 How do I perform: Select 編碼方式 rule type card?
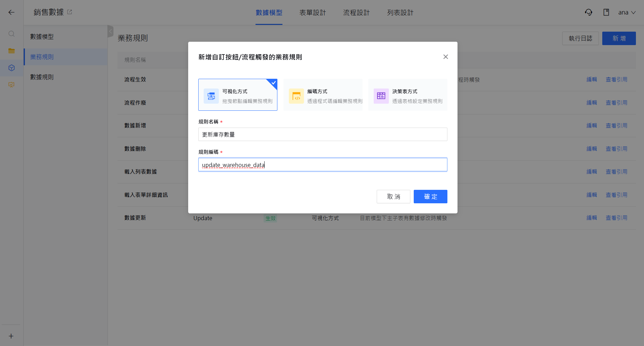323,95
